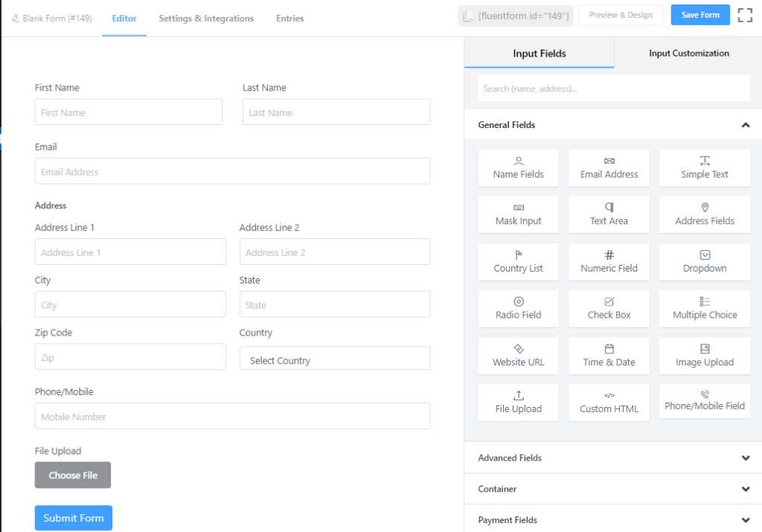Add a Radio Field to the form
762x532 pixels.
pos(518,308)
